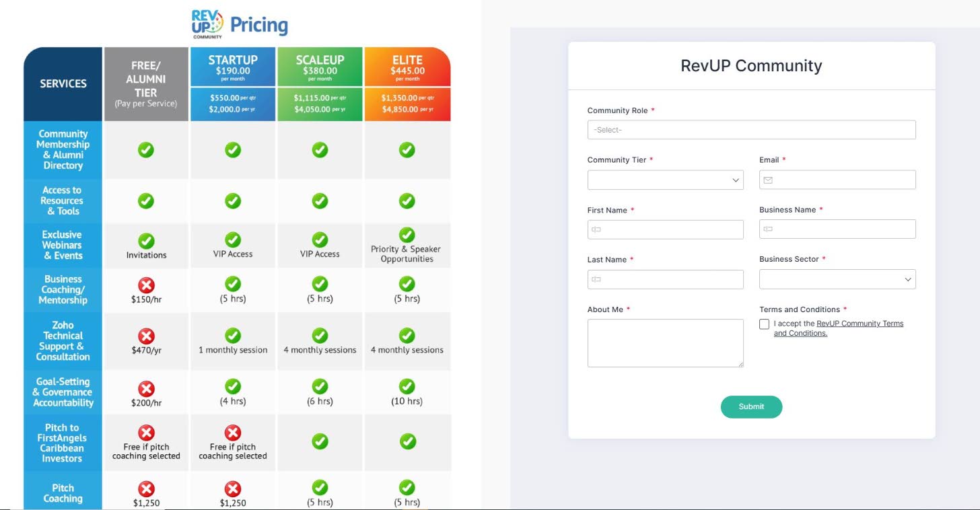Open RevUP Community Terms and Conditions link
The image size is (980, 510).
pos(860,324)
